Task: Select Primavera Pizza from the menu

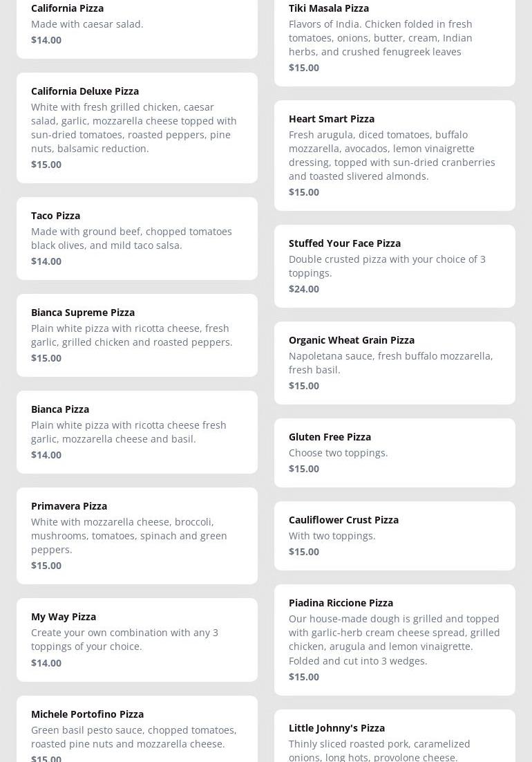Action: point(137,536)
